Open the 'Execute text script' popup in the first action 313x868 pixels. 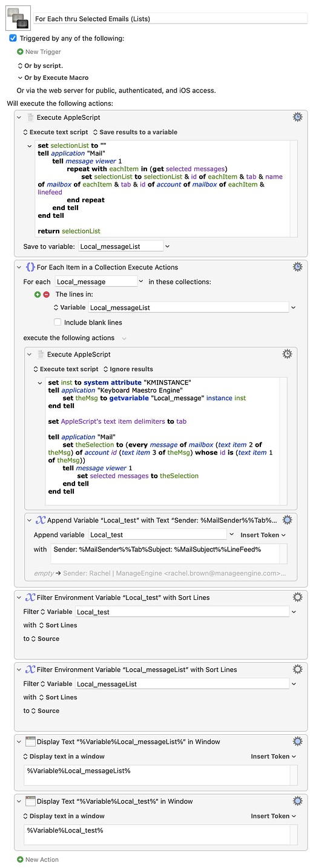55,132
